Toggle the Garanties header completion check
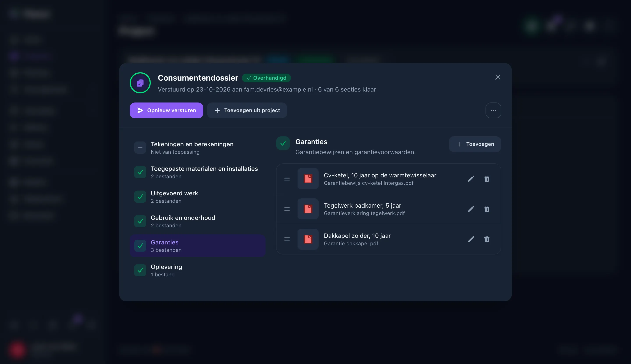The width and height of the screenshot is (631, 364). [283, 143]
